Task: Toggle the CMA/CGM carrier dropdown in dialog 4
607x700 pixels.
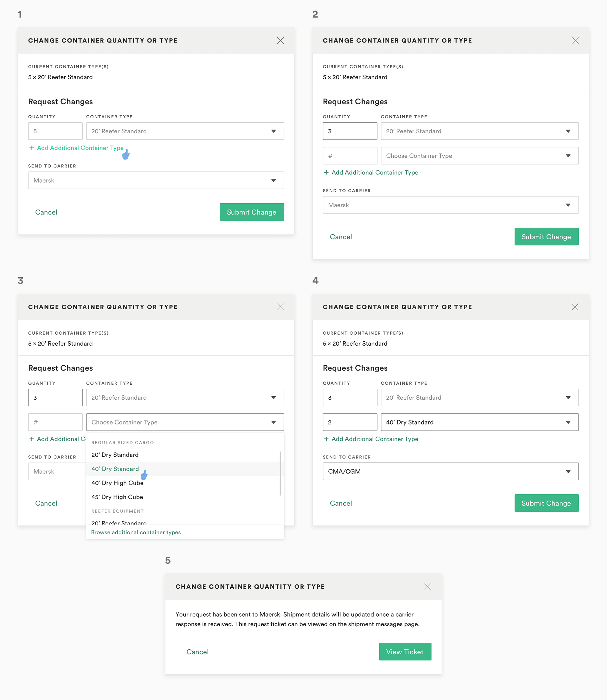Action: tap(450, 471)
